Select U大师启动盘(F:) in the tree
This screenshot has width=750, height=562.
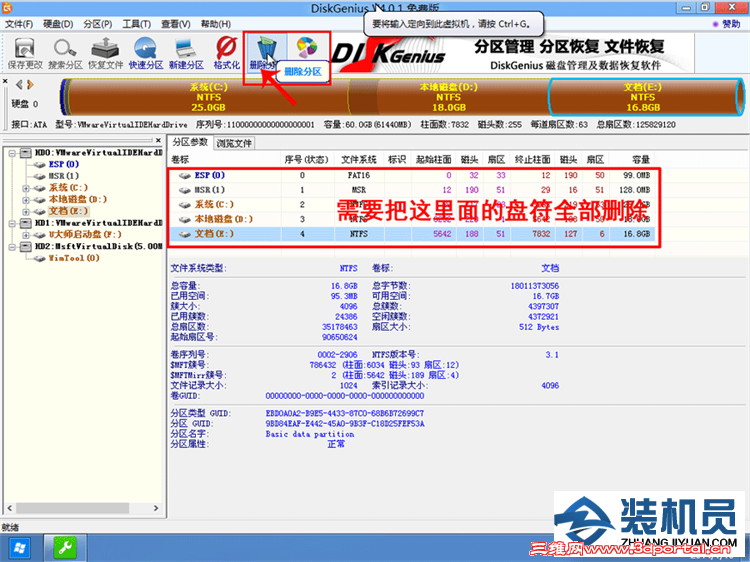click(x=85, y=234)
